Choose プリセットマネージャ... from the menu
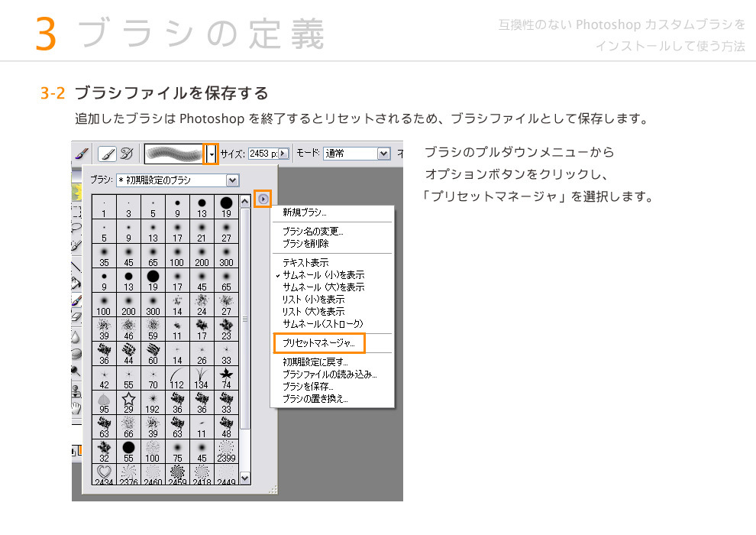Screen dimensions: 756x535 318,344
